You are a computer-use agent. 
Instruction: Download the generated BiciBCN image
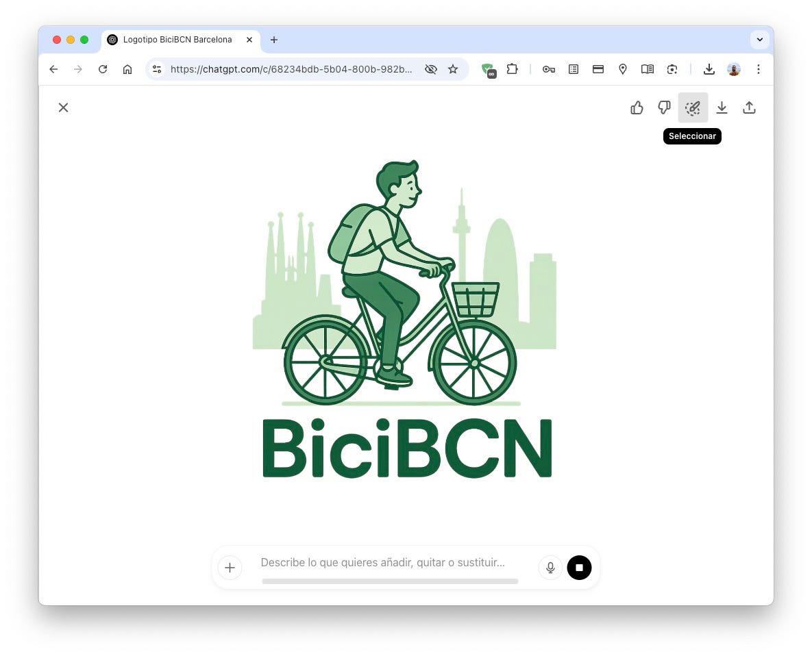point(722,108)
